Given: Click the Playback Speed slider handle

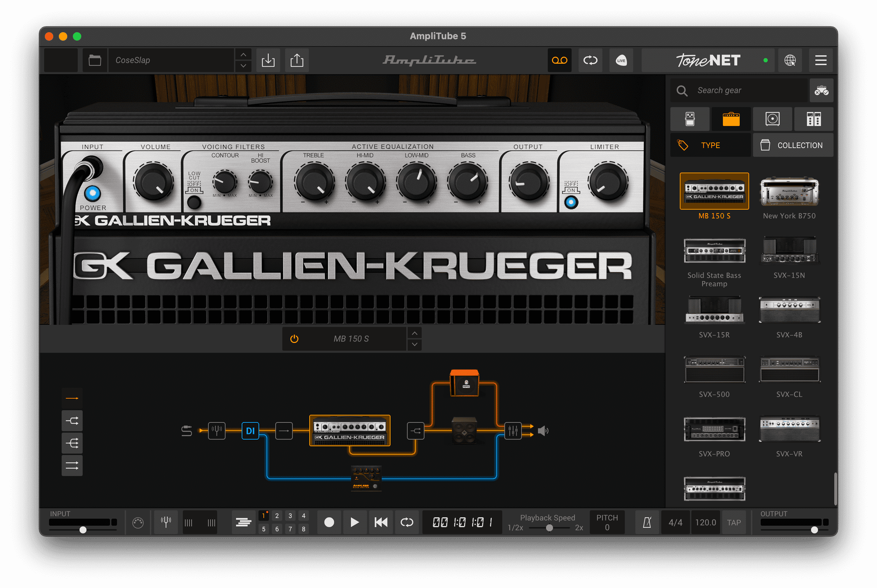Looking at the screenshot, I should (x=550, y=528).
